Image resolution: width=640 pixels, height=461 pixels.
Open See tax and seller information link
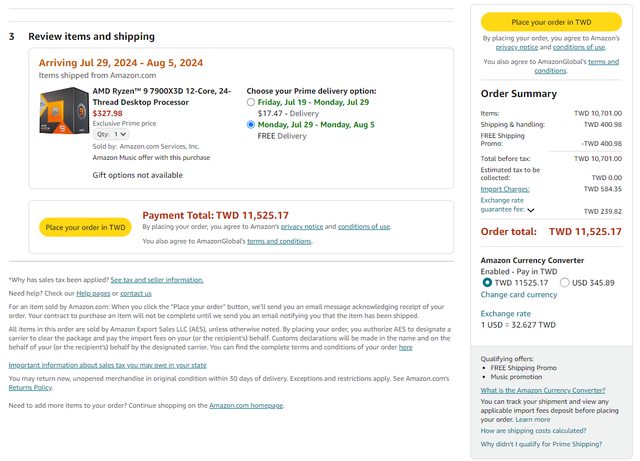[157, 280]
